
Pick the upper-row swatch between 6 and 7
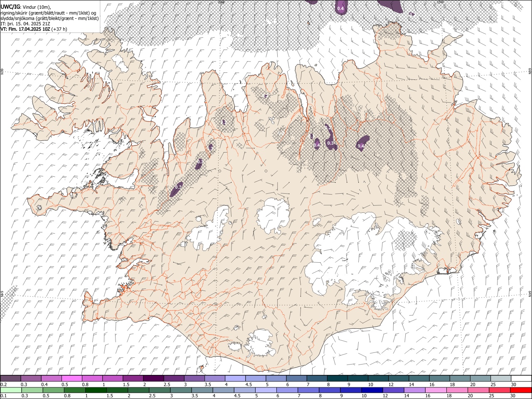296,378
